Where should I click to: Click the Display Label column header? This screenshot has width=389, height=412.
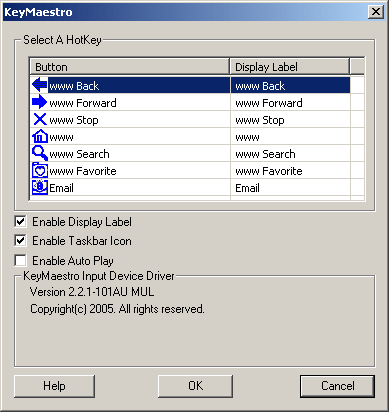pos(290,67)
